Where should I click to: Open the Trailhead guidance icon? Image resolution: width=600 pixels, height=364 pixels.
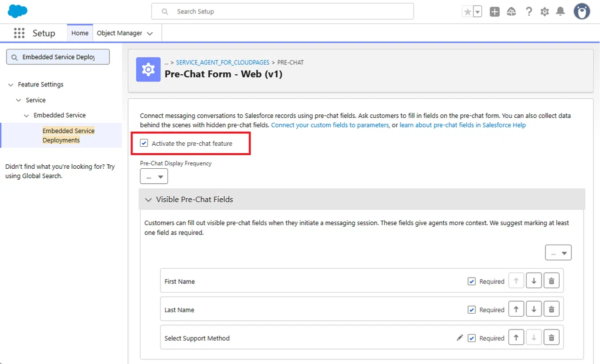(x=511, y=11)
